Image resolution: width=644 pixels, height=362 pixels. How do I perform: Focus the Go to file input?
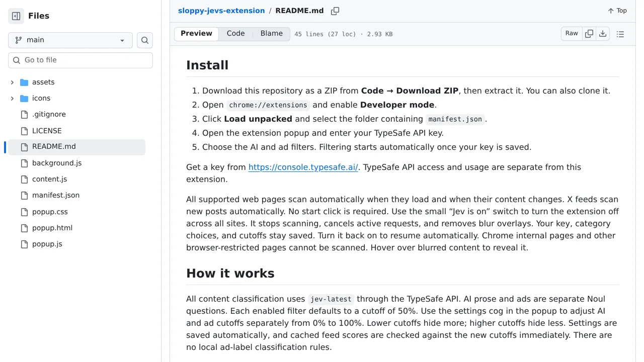click(x=80, y=60)
